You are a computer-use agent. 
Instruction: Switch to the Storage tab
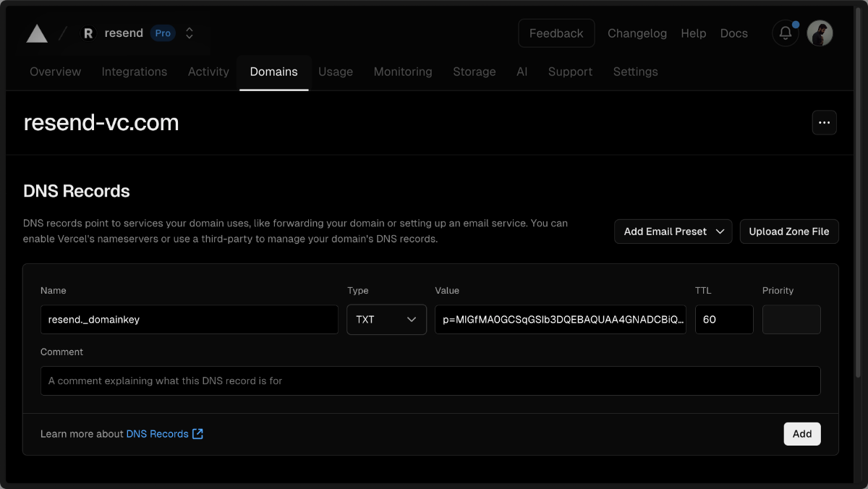(475, 72)
